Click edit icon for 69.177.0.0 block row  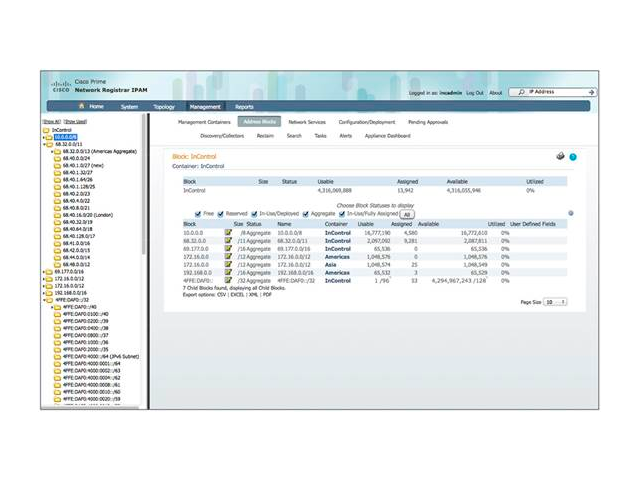tap(228, 248)
